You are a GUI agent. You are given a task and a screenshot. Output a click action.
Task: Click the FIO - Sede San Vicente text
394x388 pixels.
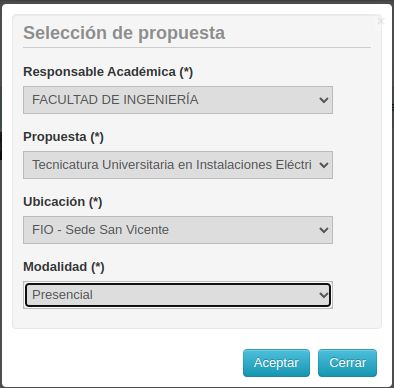(100, 230)
